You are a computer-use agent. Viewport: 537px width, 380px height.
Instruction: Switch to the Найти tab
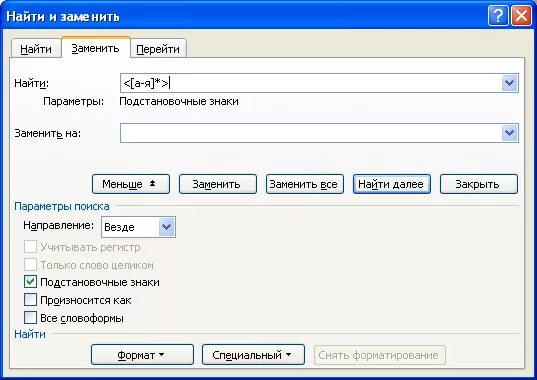[x=36, y=49]
